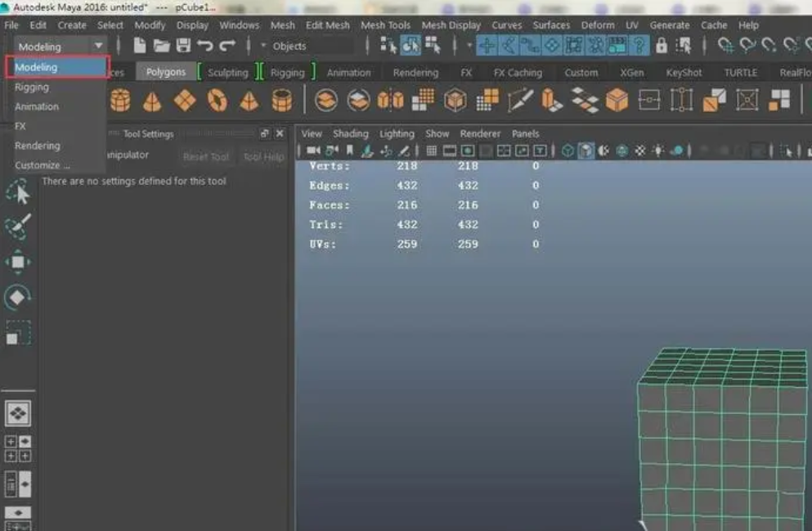Add a polygon cone from the shelf
This screenshot has width=812, height=531.
[x=152, y=101]
